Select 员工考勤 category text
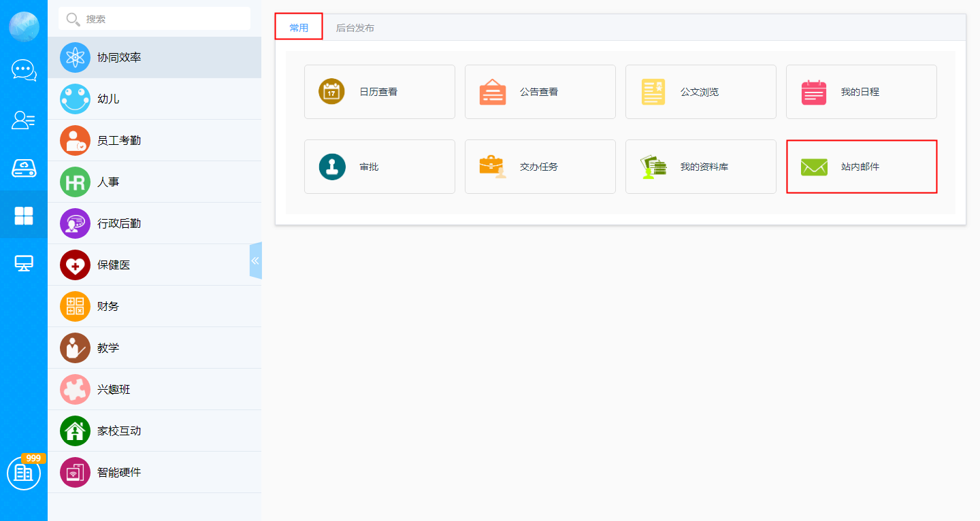Image resolution: width=980 pixels, height=521 pixels. [x=119, y=140]
